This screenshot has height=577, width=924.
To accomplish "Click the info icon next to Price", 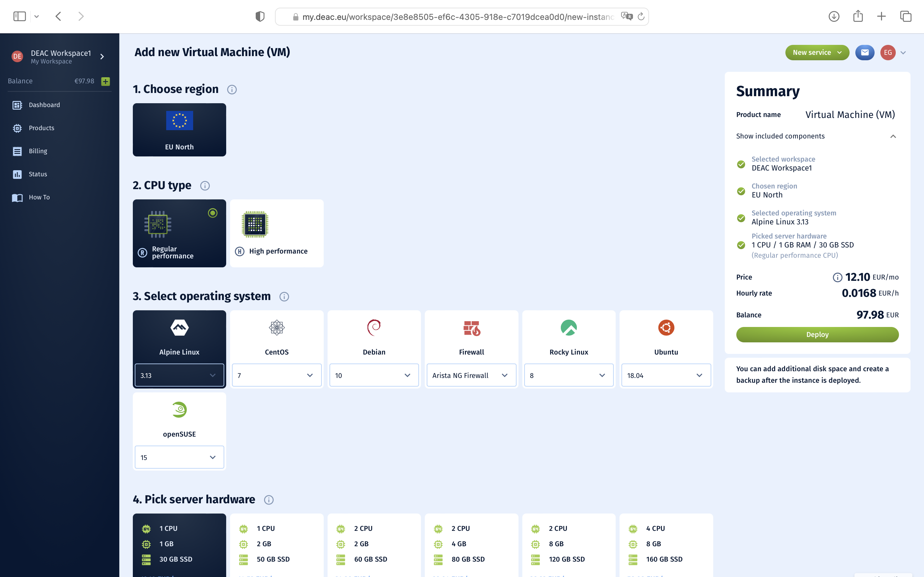I will pos(837,277).
